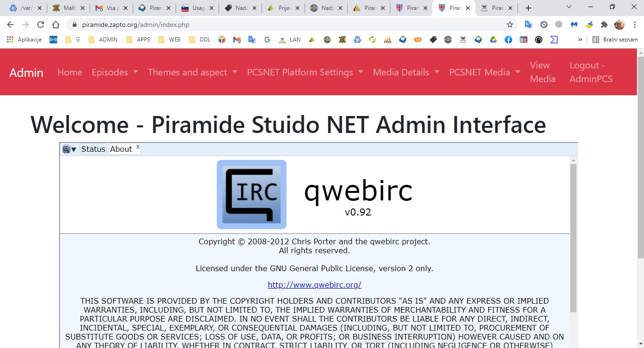The height and width of the screenshot is (348, 644).
Task: Open the Google Drive bookmark
Action: point(493,40)
